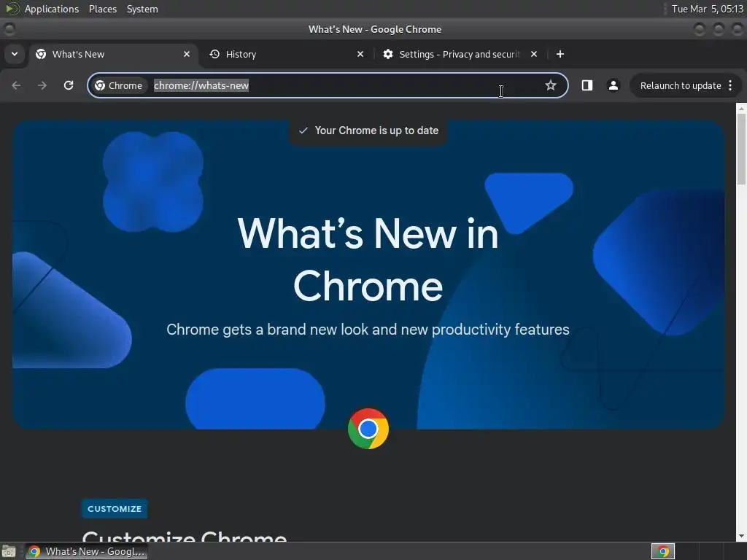Click the CUSTOMIZE label badge

click(115, 508)
